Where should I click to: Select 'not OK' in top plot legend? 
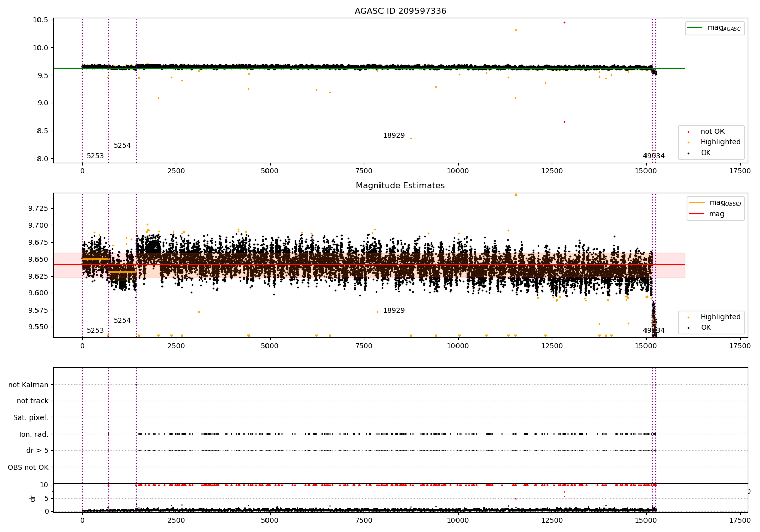coord(712,132)
